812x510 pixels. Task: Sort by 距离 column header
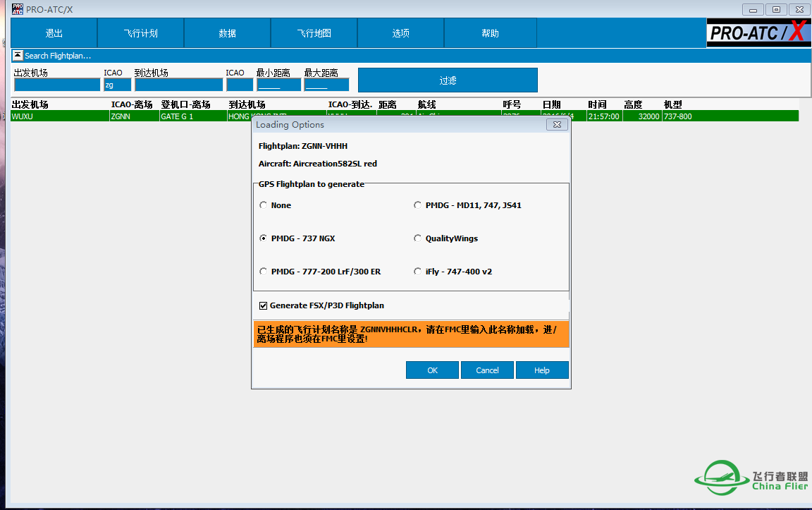point(388,104)
